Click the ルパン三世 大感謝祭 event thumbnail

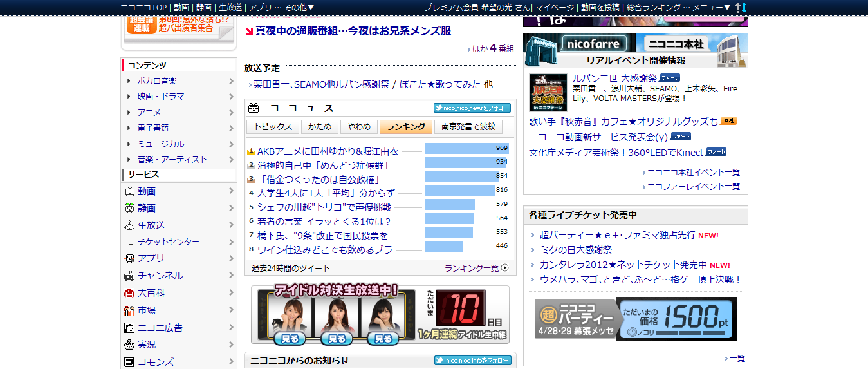pos(548,93)
